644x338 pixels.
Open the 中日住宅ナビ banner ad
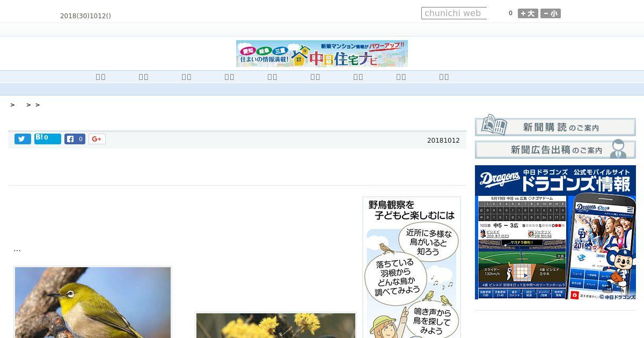(322, 54)
